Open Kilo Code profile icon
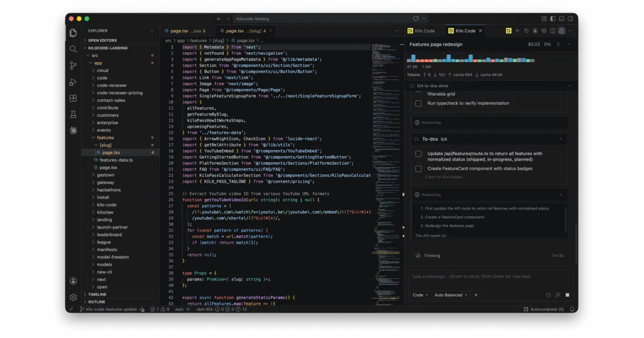 pos(535,31)
